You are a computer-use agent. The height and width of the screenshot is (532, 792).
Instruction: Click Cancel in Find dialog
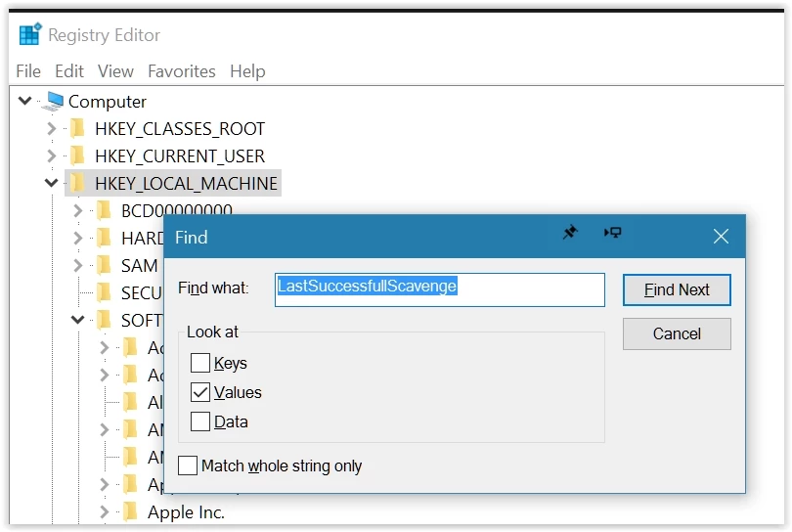[x=677, y=333]
